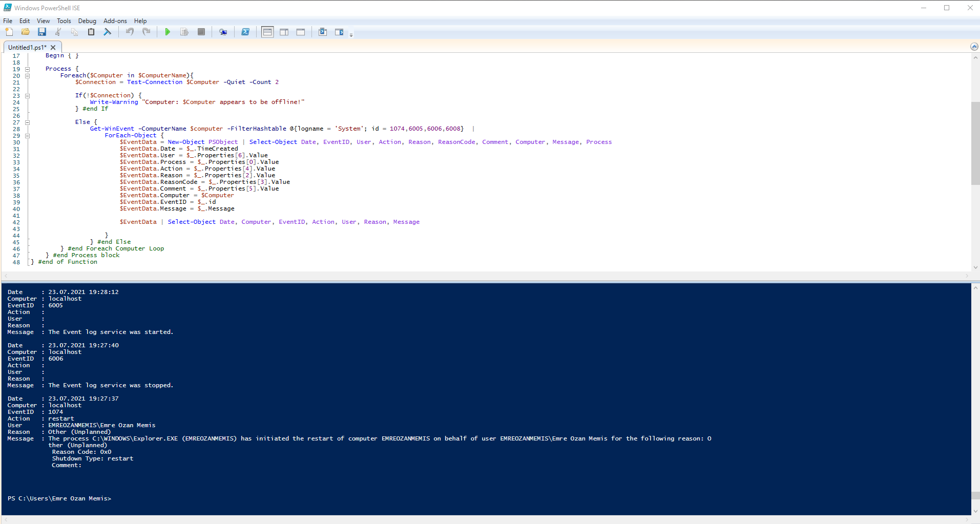Clear the console pane

pyautogui.click(x=108, y=32)
